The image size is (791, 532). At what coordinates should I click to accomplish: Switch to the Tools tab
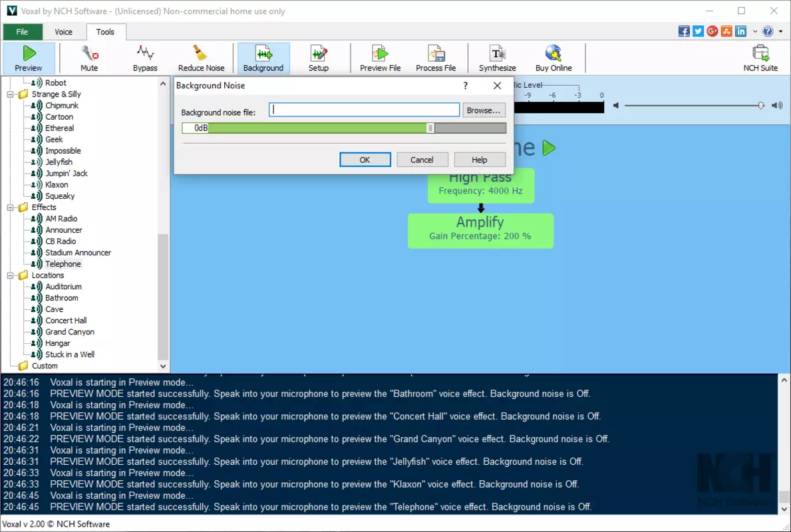point(105,32)
